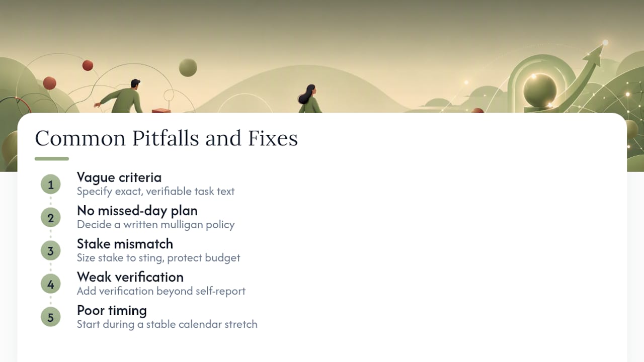This screenshot has height=362, width=644.
Task: Click the number 5 circle badge
Action: point(50,317)
